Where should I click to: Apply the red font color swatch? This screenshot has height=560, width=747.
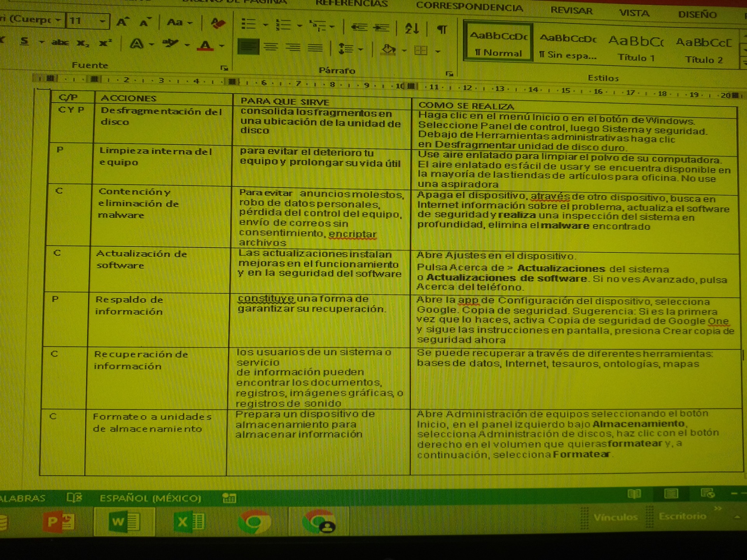pyautogui.click(x=205, y=45)
